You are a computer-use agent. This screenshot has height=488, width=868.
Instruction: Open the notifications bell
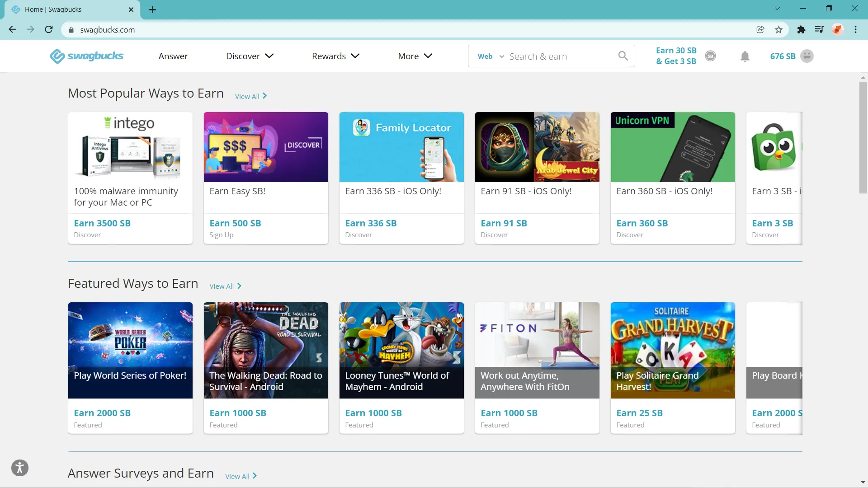745,56
